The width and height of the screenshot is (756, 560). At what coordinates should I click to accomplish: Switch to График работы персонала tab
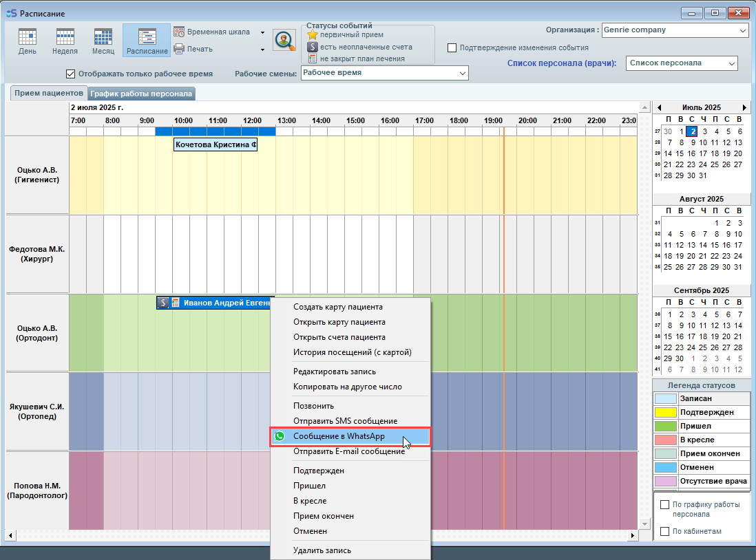(x=142, y=94)
